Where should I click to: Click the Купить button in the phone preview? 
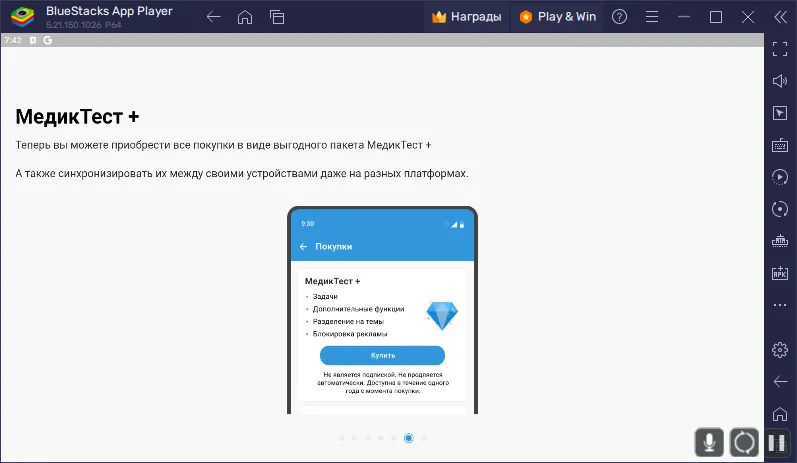point(382,355)
